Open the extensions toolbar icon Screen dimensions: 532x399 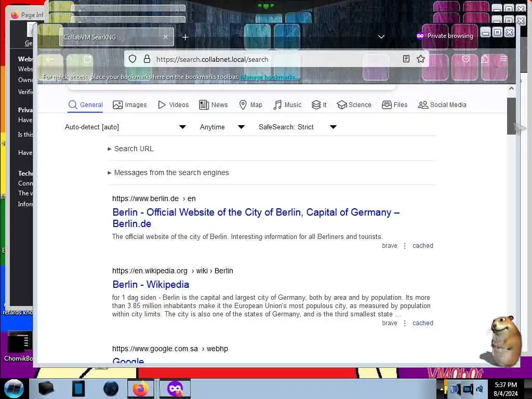(485, 59)
